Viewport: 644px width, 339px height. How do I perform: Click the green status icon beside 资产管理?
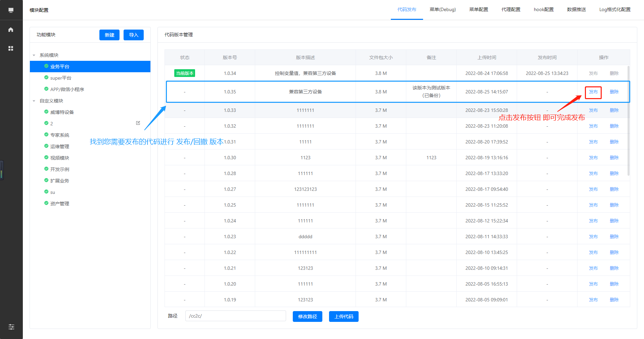pos(46,203)
